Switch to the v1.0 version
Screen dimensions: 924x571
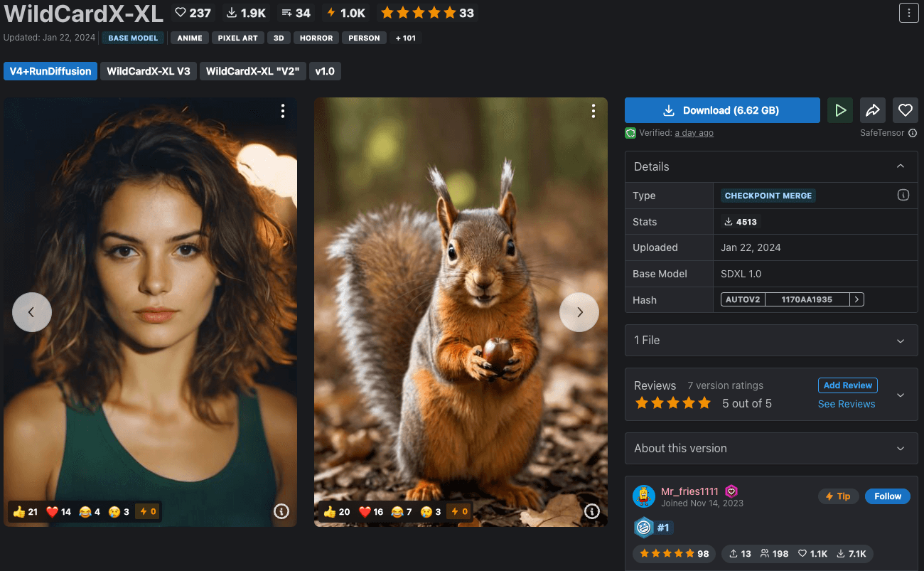[x=326, y=71]
